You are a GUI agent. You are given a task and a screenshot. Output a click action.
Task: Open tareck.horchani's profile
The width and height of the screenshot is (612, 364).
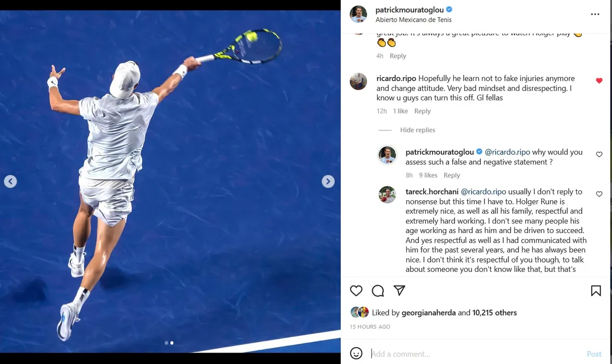[432, 191]
